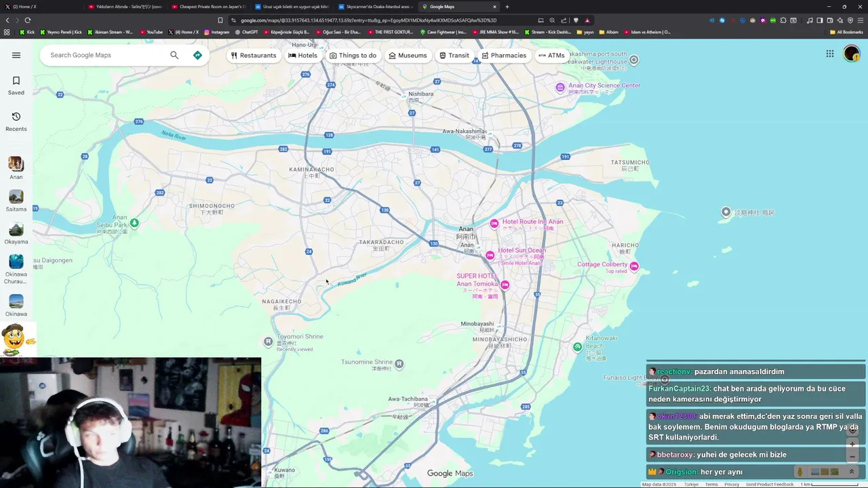
Task: Filter map by ATMs
Action: tap(551, 56)
